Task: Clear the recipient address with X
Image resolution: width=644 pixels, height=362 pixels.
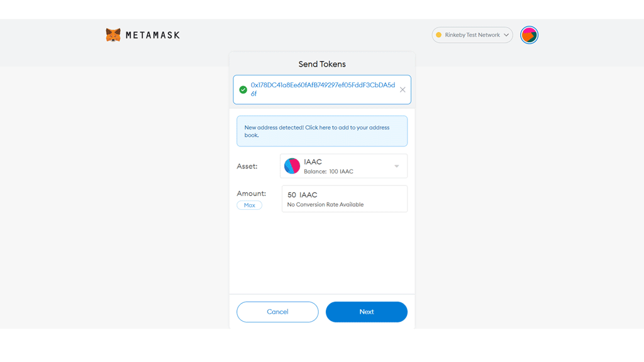Action: (402, 90)
